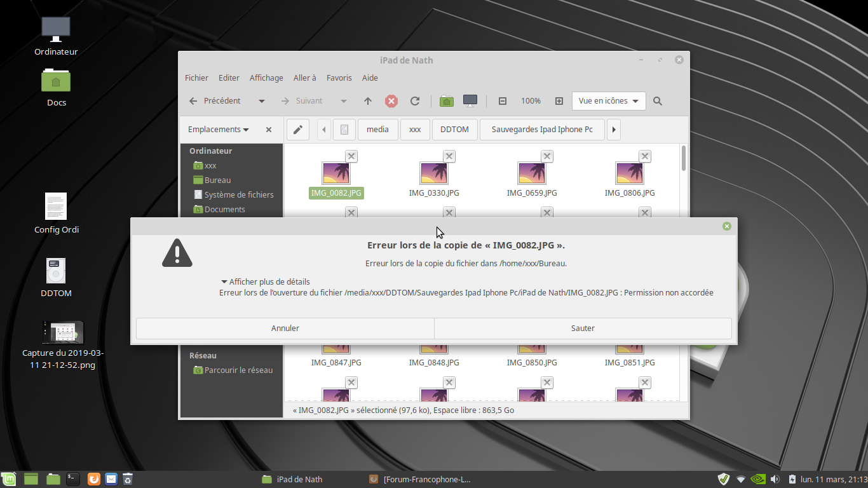Viewport: 868px width, 488px height.
Task: Open the Emplacements sidebar dropdown
Action: coord(219,130)
